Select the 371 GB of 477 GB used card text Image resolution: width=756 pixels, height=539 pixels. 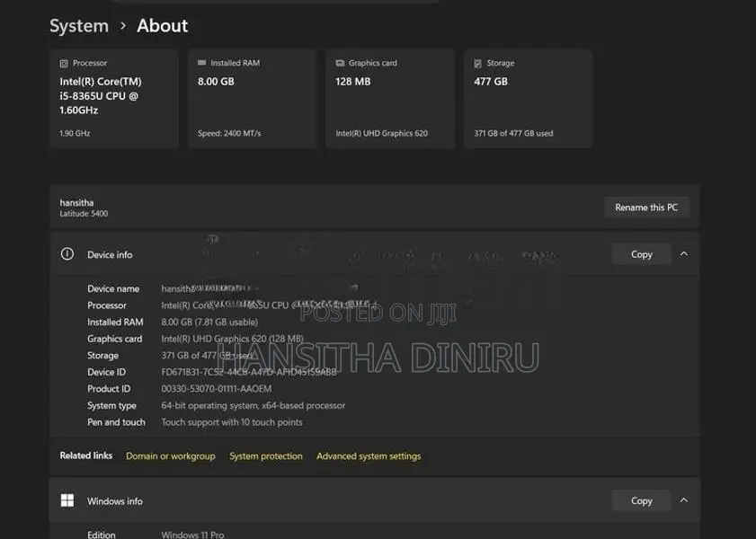pos(513,134)
